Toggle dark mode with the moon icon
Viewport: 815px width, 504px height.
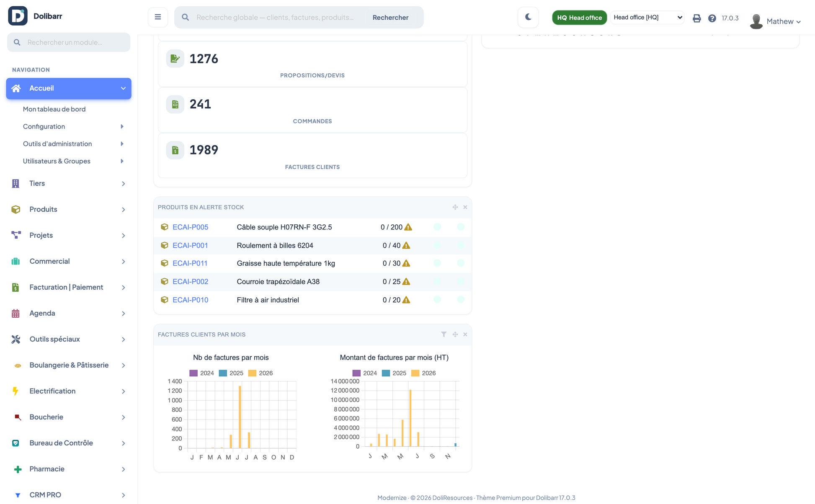pos(528,17)
